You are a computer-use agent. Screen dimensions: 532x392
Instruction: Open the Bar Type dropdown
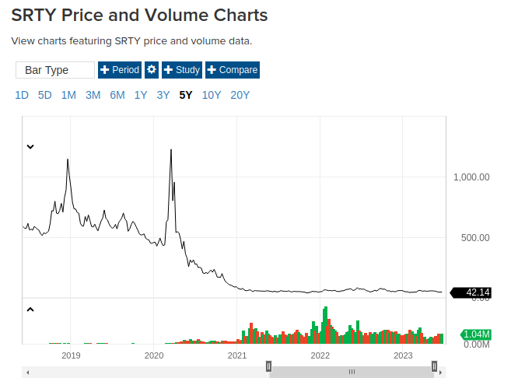coord(55,70)
